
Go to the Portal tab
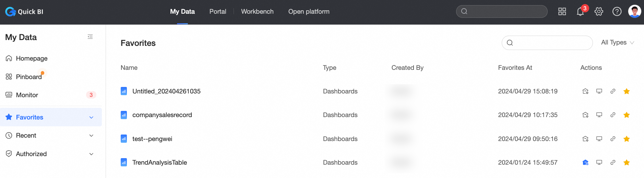coord(218,12)
